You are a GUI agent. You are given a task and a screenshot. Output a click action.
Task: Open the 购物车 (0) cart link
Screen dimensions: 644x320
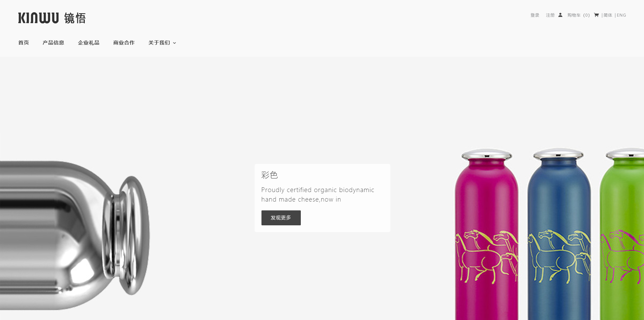(x=579, y=15)
